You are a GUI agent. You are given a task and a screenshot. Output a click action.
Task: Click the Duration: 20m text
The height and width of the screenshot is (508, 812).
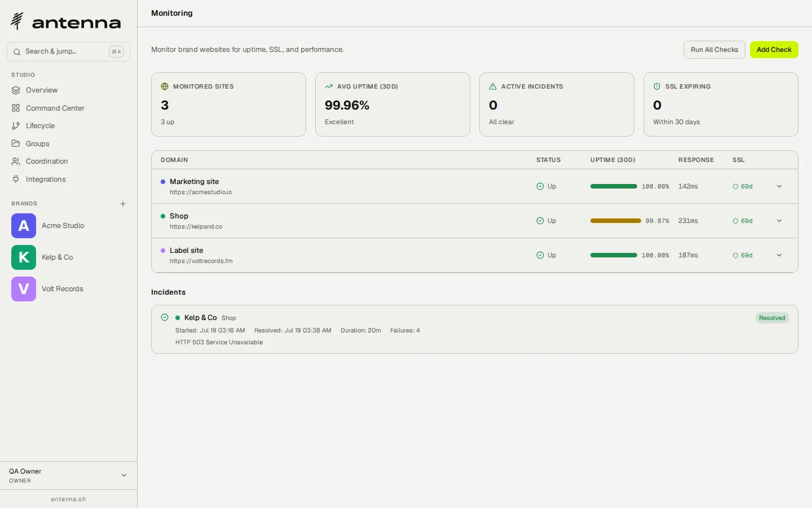[361, 330]
